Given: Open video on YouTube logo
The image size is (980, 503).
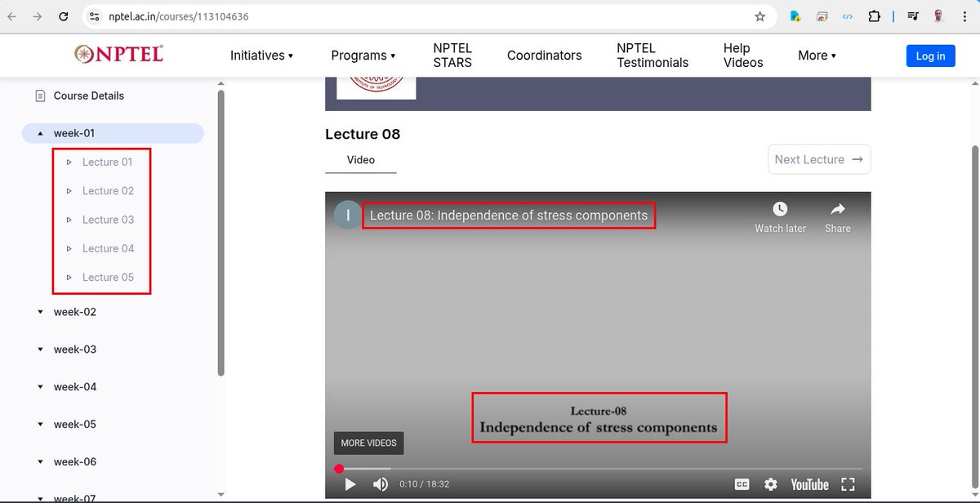Looking at the screenshot, I should (809, 484).
